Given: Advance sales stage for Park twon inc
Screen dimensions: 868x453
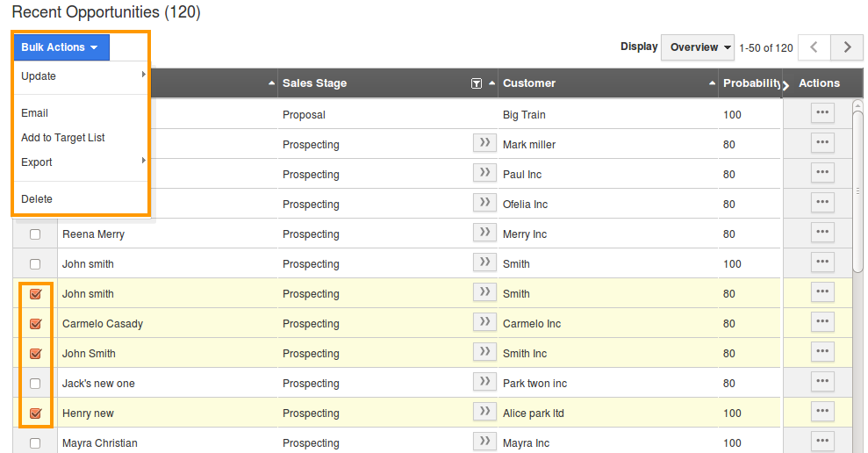Looking at the screenshot, I should click(484, 382).
